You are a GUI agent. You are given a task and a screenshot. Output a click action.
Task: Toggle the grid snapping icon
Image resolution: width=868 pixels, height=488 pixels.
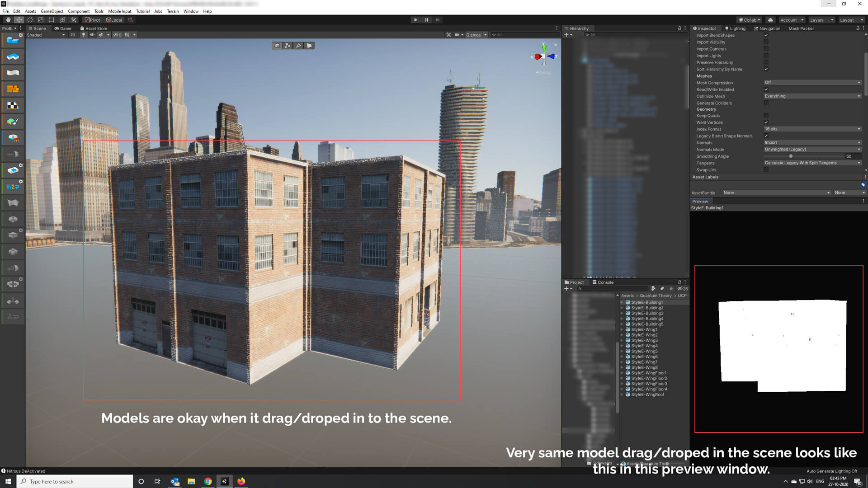[131, 20]
